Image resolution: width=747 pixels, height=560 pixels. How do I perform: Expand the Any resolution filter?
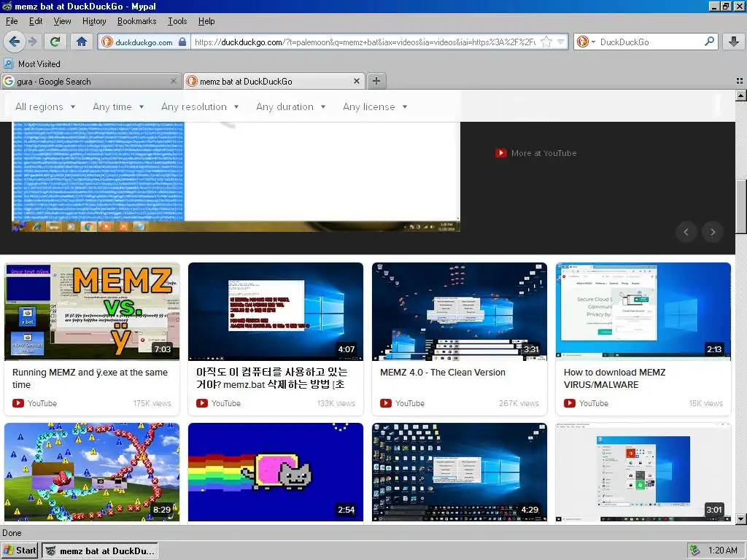200,106
